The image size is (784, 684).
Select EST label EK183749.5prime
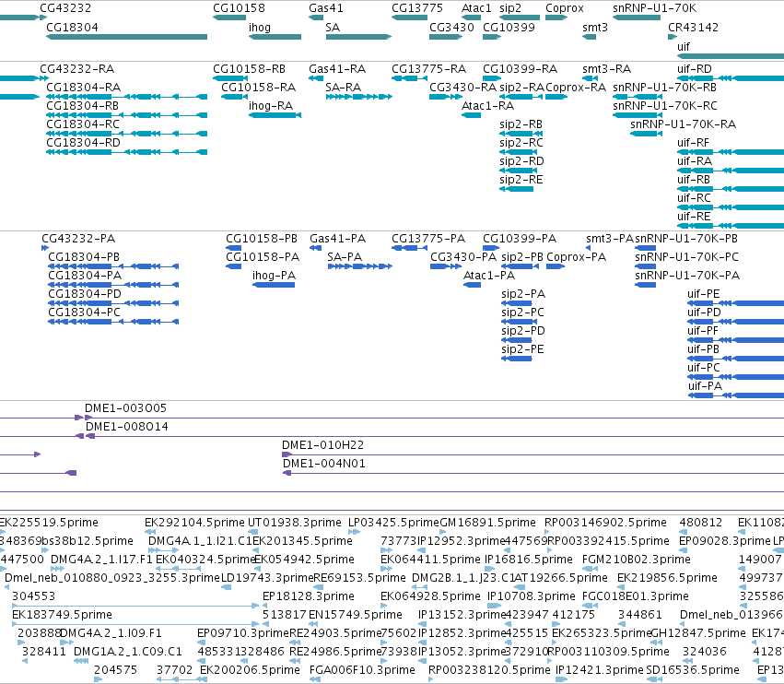pos(62,615)
